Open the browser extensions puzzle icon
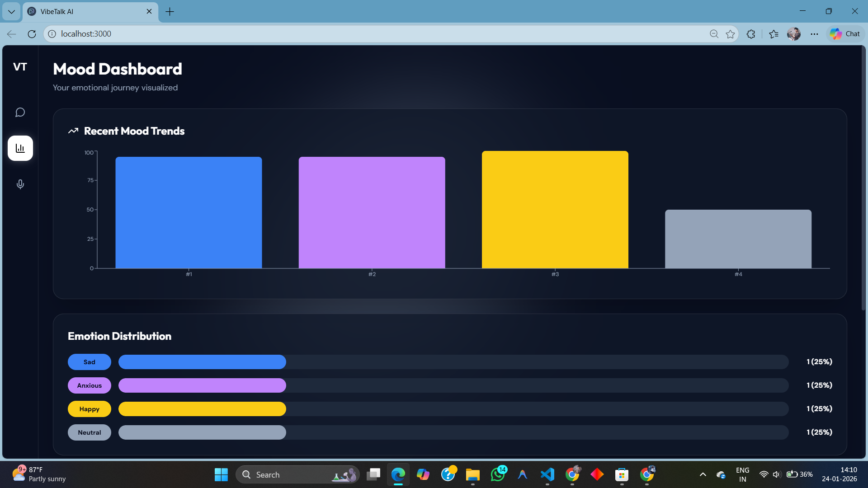Image resolution: width=868 pixels, height=488 pixels. coord(751,34)
